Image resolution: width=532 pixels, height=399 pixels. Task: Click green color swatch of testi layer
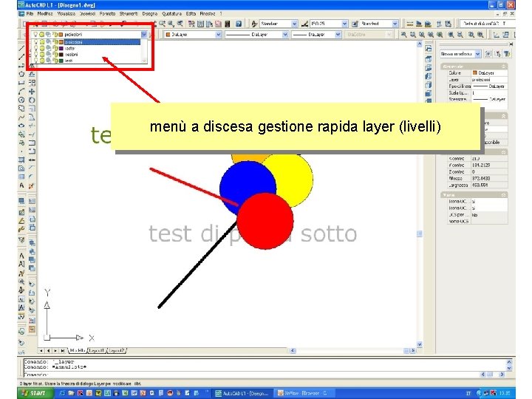click(x=61, y=61)
